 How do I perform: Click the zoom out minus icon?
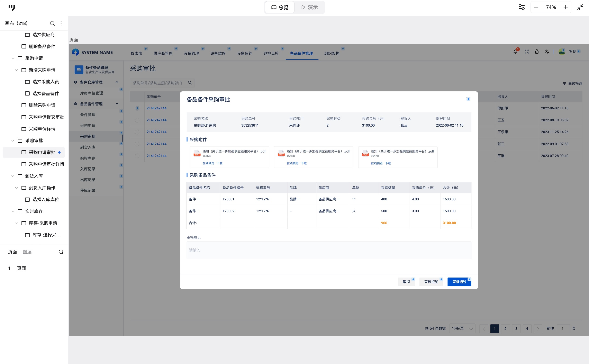coord(536,7)
